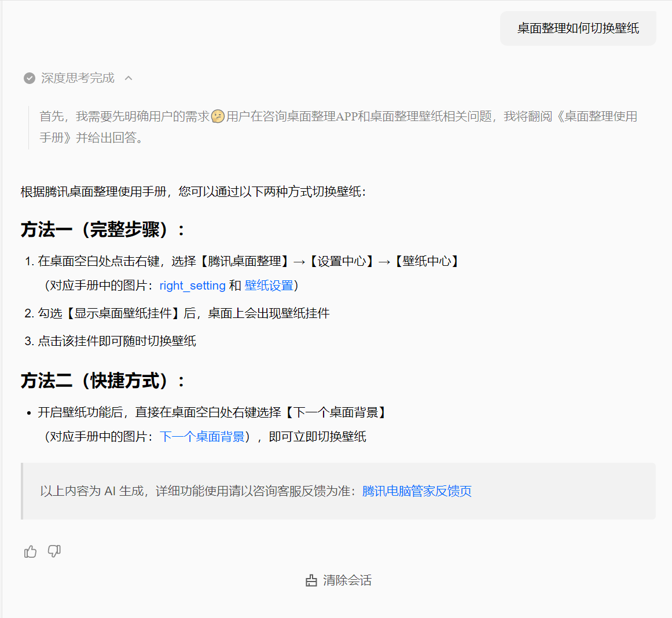Click the 深度思考完成 label text
The width and height of the screenshot is (672, 618).
point(78,78)
